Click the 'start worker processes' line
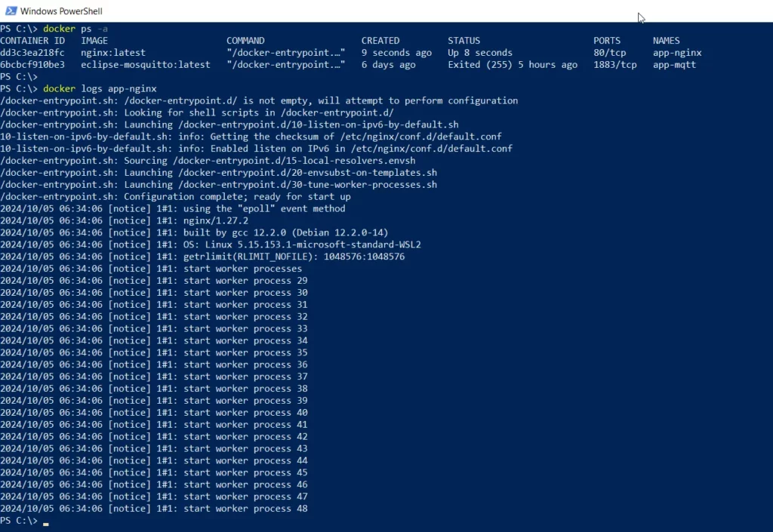 point(151,269)
